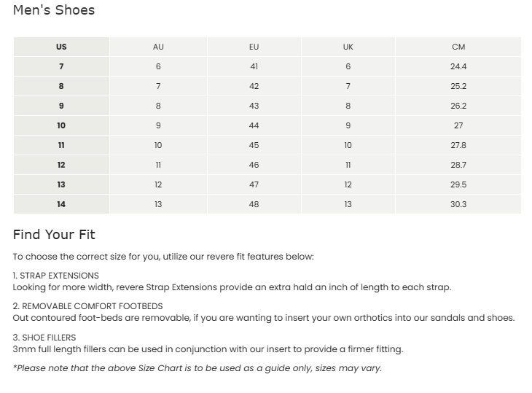
Task: Click the Strap Extensions item title
Action: click(56, 276)
